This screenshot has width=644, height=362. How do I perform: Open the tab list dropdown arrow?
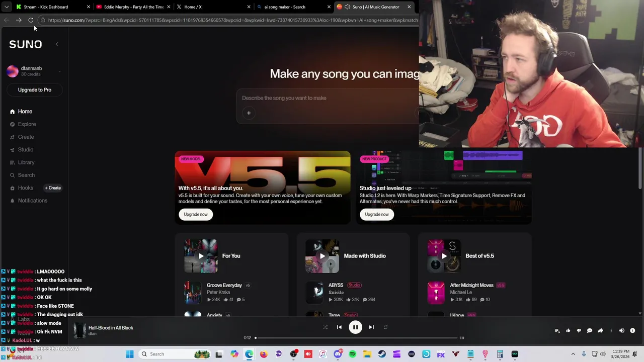click(x=6, y=7)
